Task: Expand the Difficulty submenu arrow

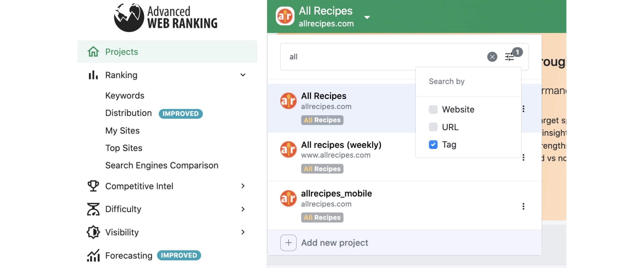Action: tap(243, 209)
